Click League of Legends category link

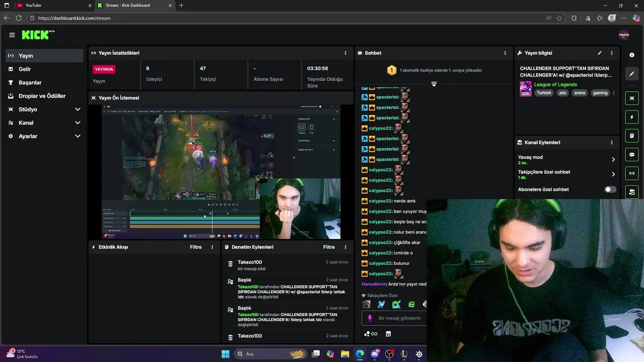(555, 84)
